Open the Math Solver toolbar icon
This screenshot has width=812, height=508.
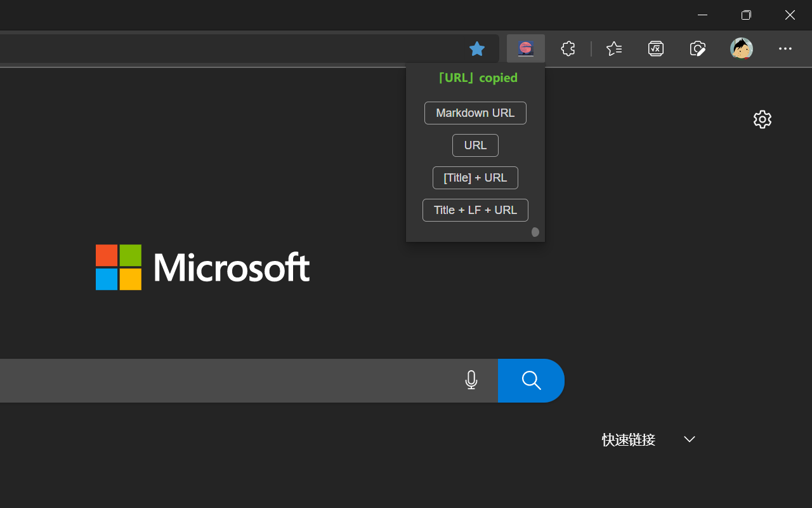coord(655,48)
